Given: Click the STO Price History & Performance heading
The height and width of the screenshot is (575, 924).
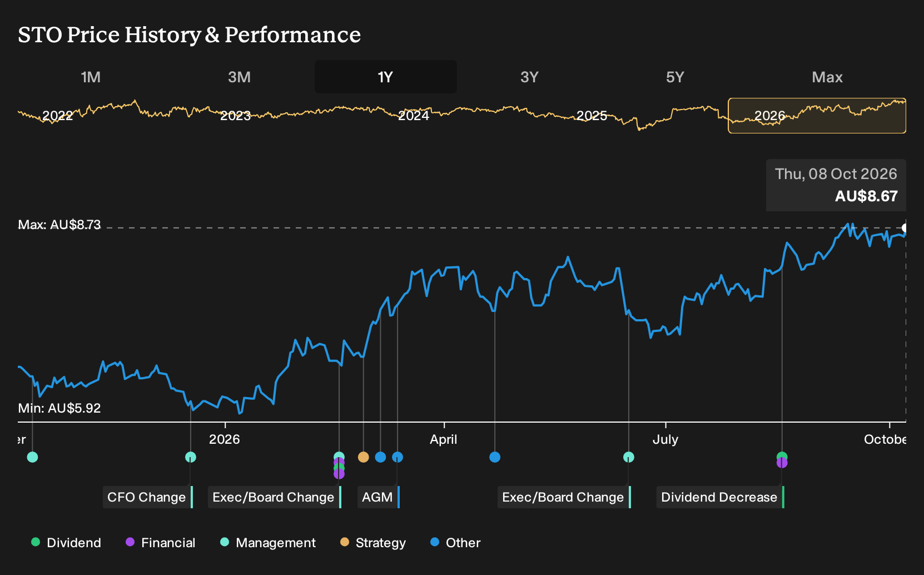Looking at the screenshot, I should click(190, 34).
